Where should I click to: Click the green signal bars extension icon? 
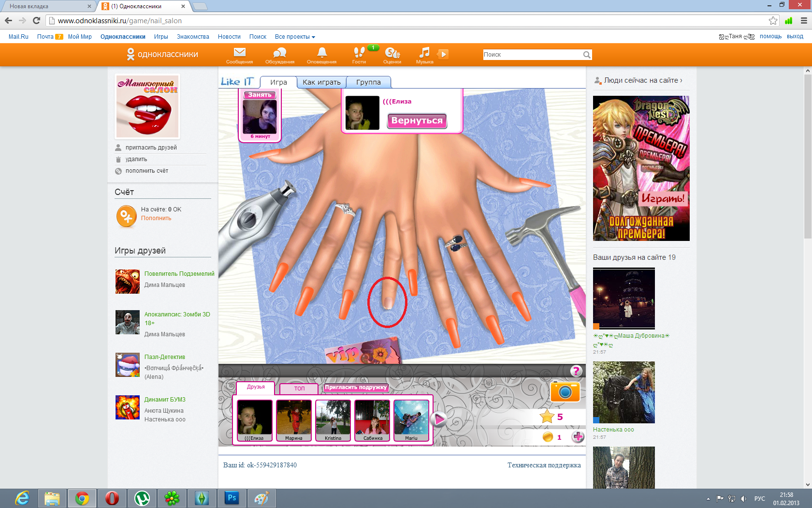tap(789, 21)
